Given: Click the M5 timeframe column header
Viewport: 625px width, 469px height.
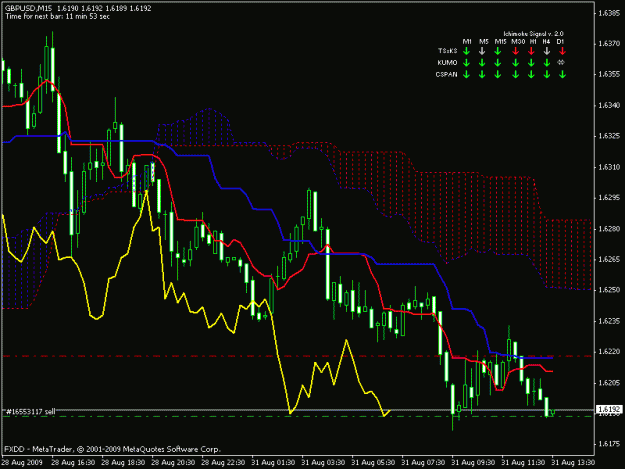Looking at the screenshot, I should pos(483,41).
